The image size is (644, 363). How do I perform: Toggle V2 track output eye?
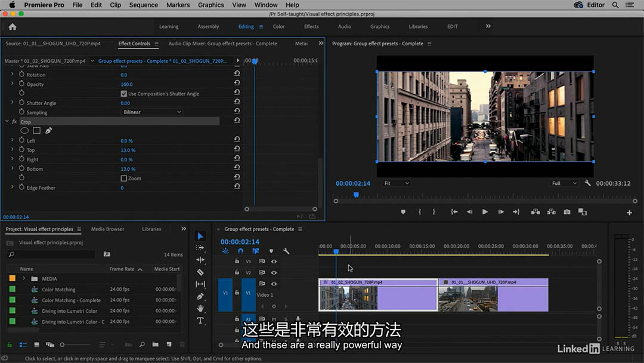coord(274,273)
